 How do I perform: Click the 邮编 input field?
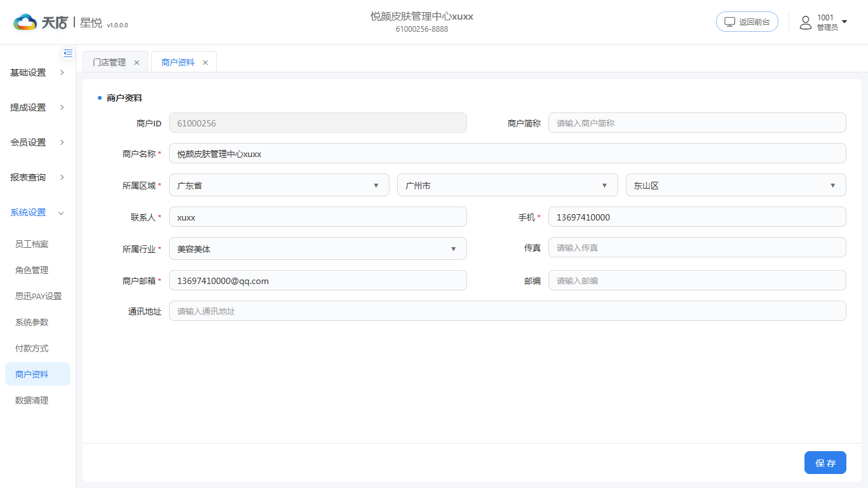tap(697, 280)
